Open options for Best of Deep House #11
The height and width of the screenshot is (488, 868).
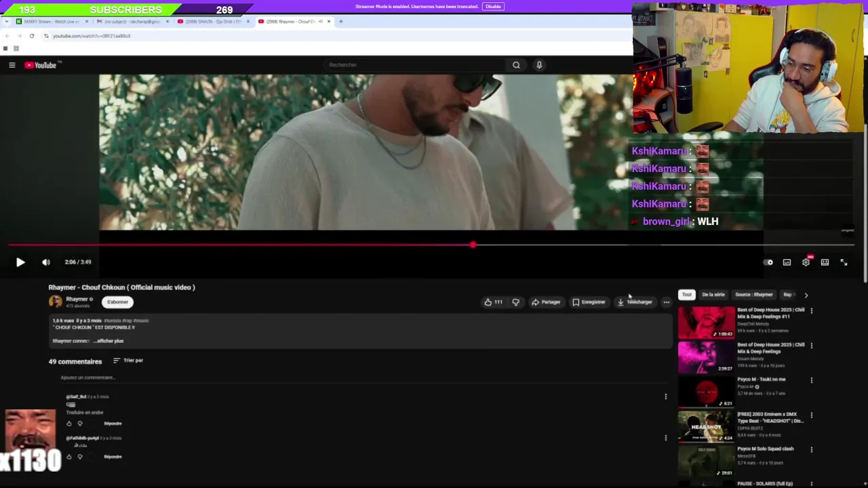[x=811, y=311]
